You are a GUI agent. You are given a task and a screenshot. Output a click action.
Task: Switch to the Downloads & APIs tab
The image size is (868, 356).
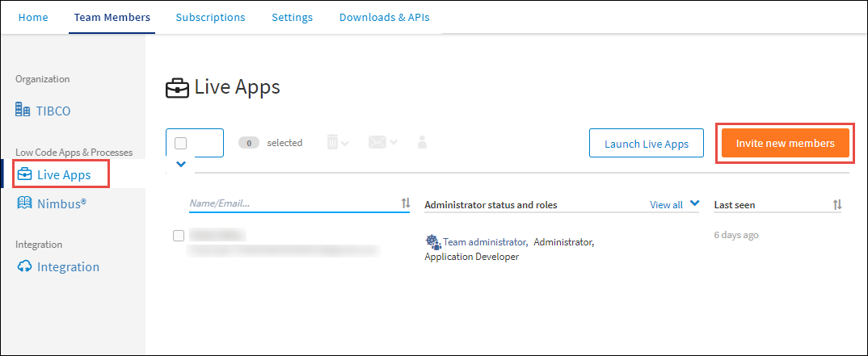(x=384, y=17)
